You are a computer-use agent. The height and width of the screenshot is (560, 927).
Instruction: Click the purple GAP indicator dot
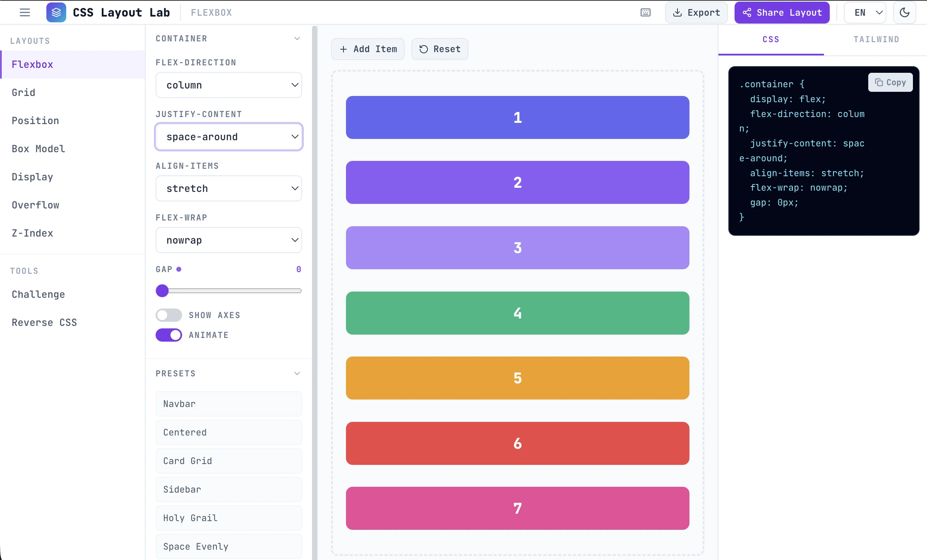(x=179, y=269)
